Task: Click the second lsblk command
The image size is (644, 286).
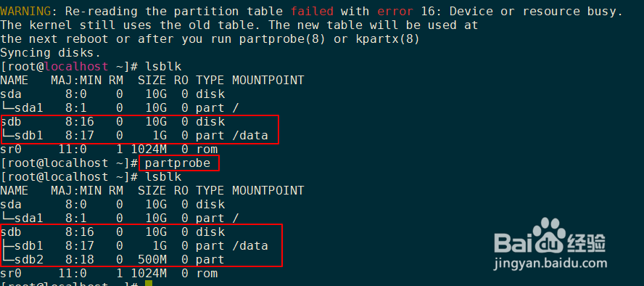Action: tap(163, 176)
